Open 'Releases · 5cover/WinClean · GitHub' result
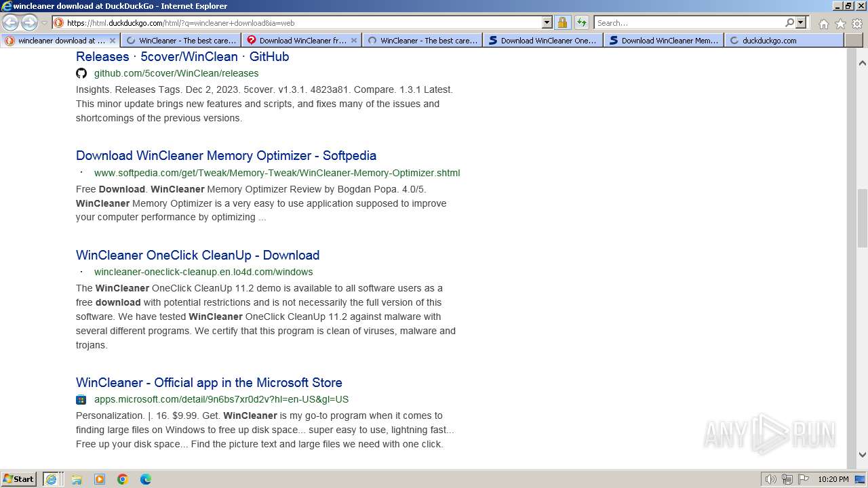Image resolution: width=868 pixels, height=488 pixels. [x=182, y=56]
